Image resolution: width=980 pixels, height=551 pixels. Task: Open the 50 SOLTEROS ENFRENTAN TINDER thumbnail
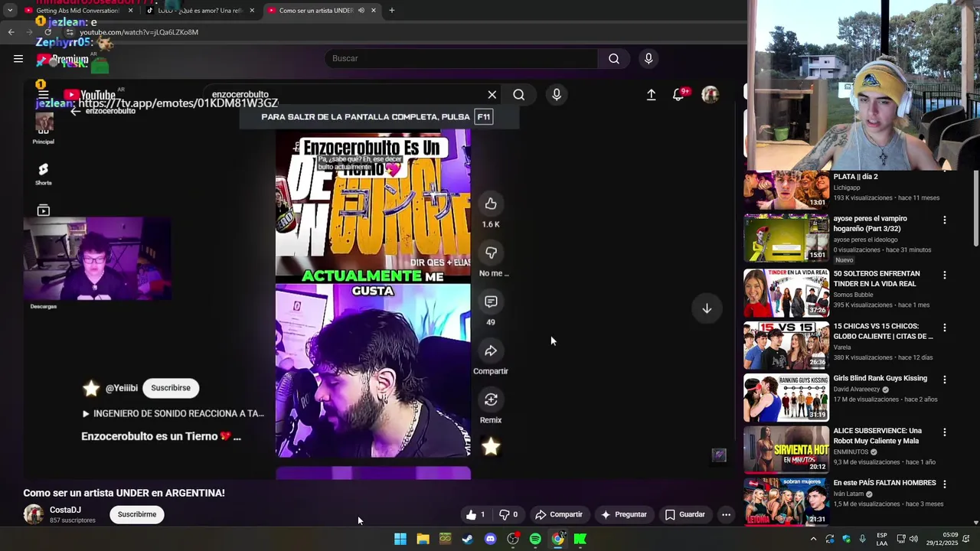[786, 292]
